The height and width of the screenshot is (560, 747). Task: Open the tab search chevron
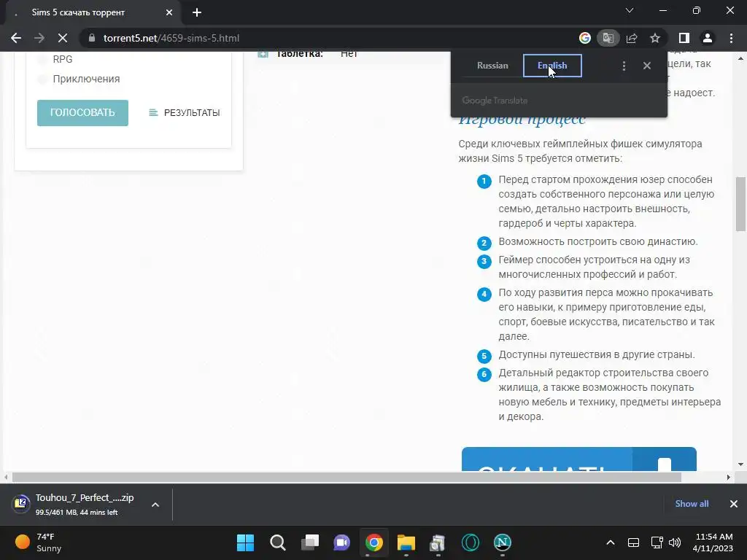tap(630, 10)
